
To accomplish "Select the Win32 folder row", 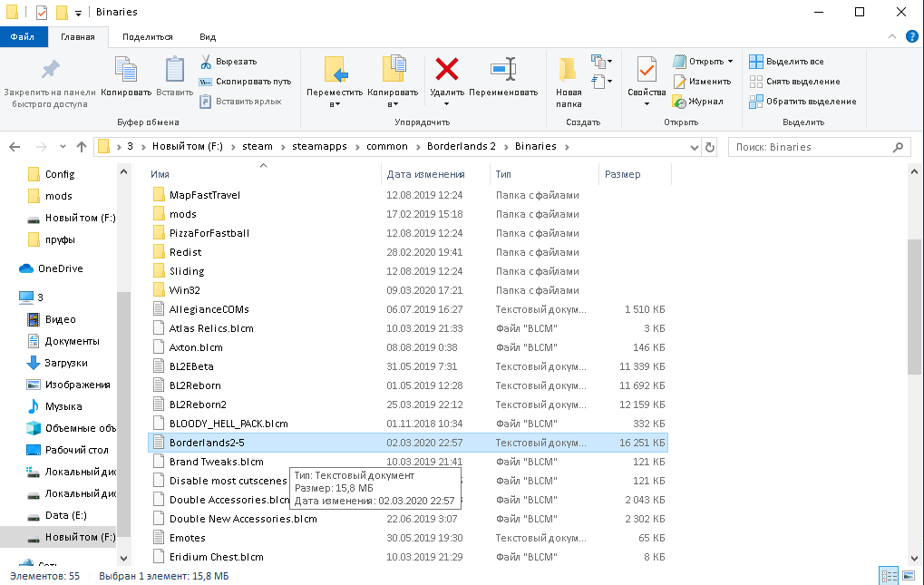I will [408, 290].
